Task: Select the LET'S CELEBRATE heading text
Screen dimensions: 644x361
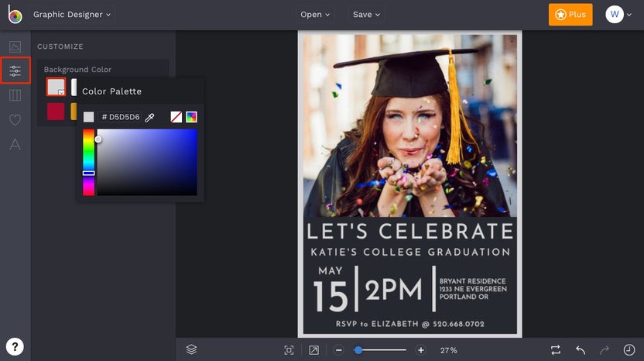Action: point(410,231)
